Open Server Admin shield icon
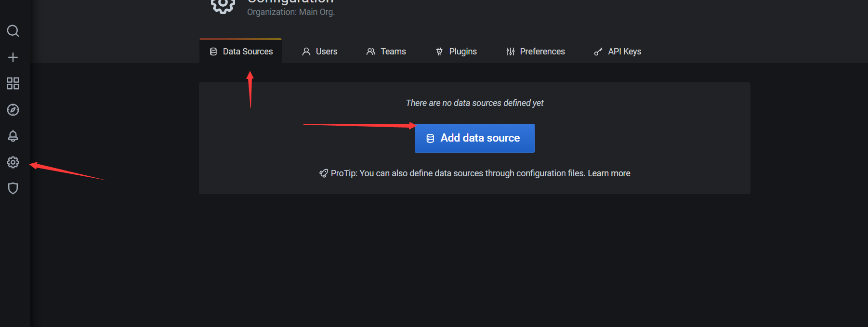868x327 pixels. (x=13, y=188)
